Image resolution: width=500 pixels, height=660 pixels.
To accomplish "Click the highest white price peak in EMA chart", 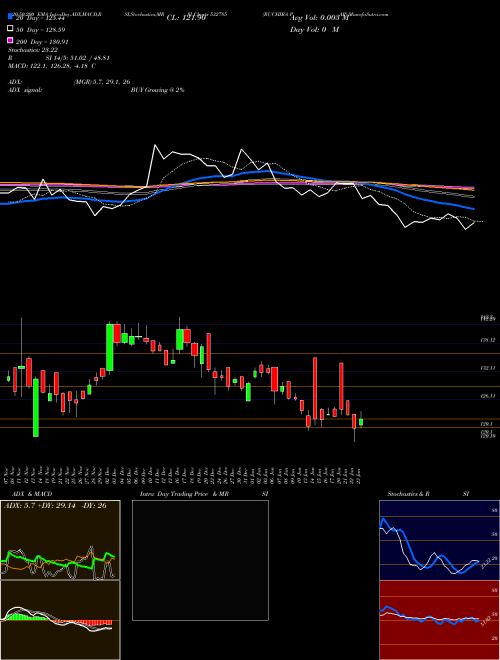I will click(x=155, y=146).
